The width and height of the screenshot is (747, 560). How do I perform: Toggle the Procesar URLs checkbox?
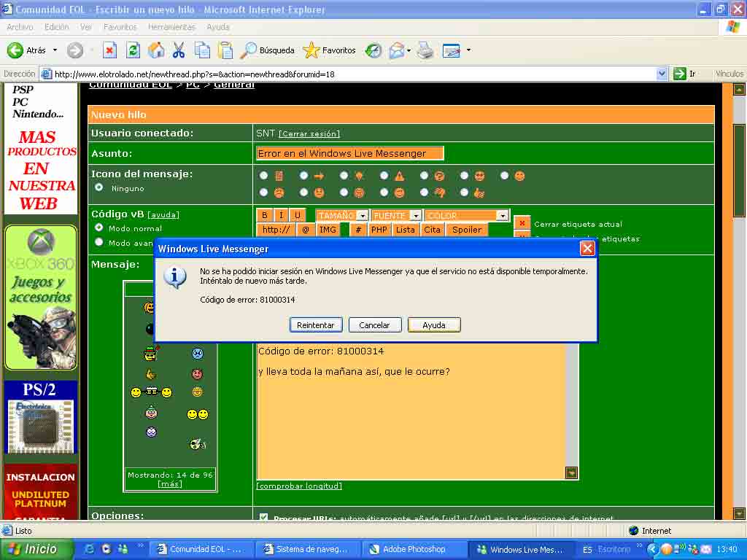coord(263,517)
